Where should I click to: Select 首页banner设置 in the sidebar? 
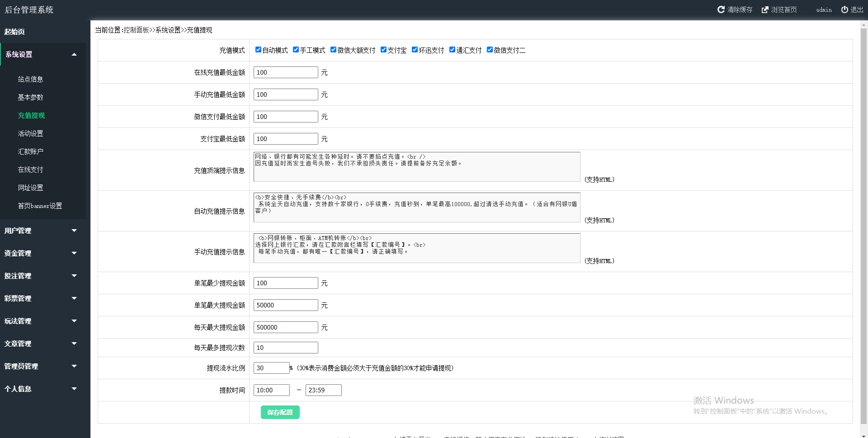(40, 206)
